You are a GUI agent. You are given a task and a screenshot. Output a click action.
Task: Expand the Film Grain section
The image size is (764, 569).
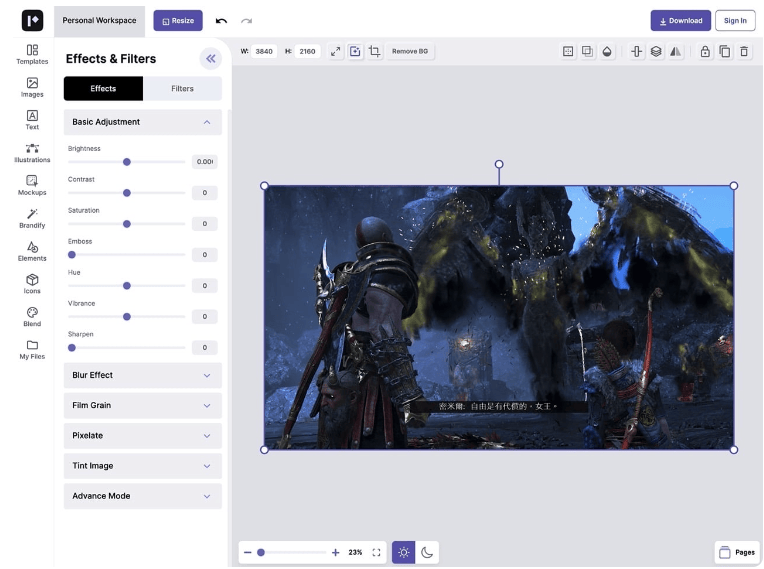[143, 405]
